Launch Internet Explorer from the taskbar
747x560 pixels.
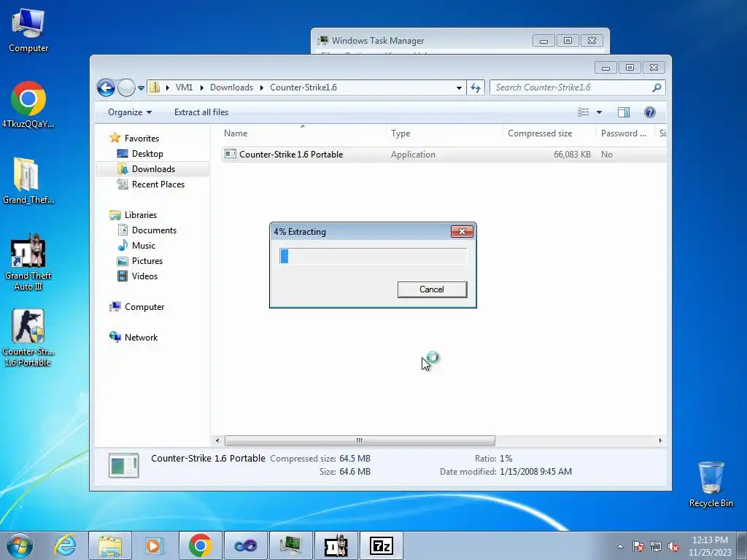pyautogui.click(x=65, y=545)
